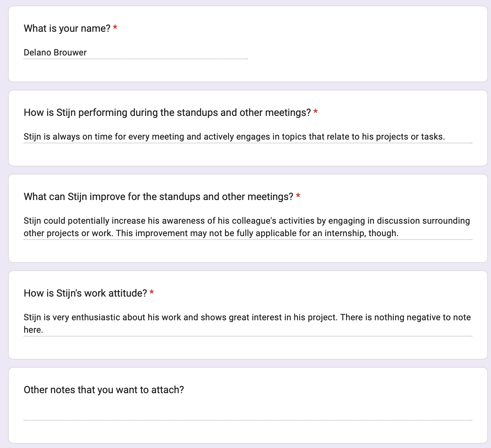Click the "Other notes that you want to attach?" title
Image resolution: width=491 pixels, height=448 pixels.
click(x=104, y=389)
